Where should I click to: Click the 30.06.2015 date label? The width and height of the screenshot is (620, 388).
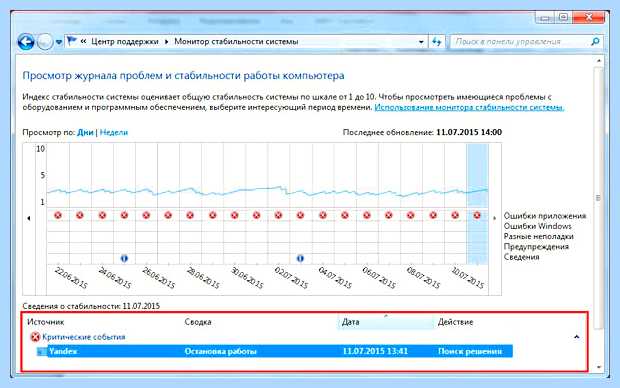247,277
